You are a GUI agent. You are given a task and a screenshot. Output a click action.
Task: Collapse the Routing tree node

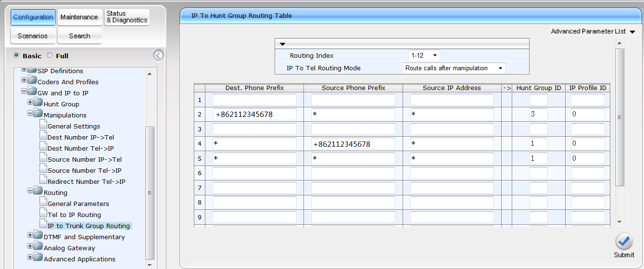(30, 191)
